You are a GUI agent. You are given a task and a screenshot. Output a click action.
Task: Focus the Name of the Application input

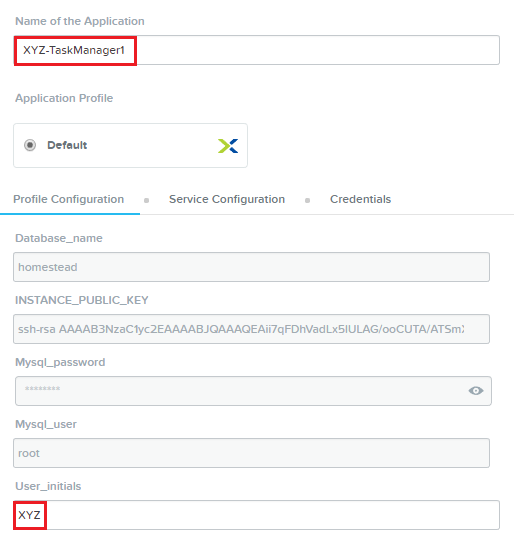click(x=257, y=50)
